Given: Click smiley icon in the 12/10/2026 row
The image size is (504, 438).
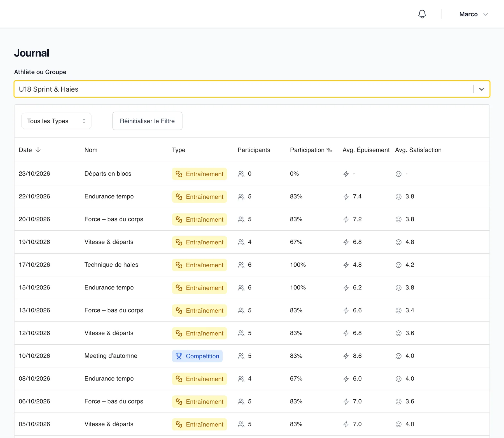Looking at the screenshot, I should tap(398, 333).
